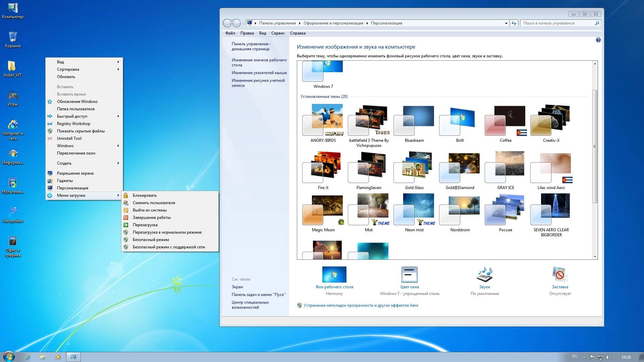Open Панель управления домашняя страница link

251,47
